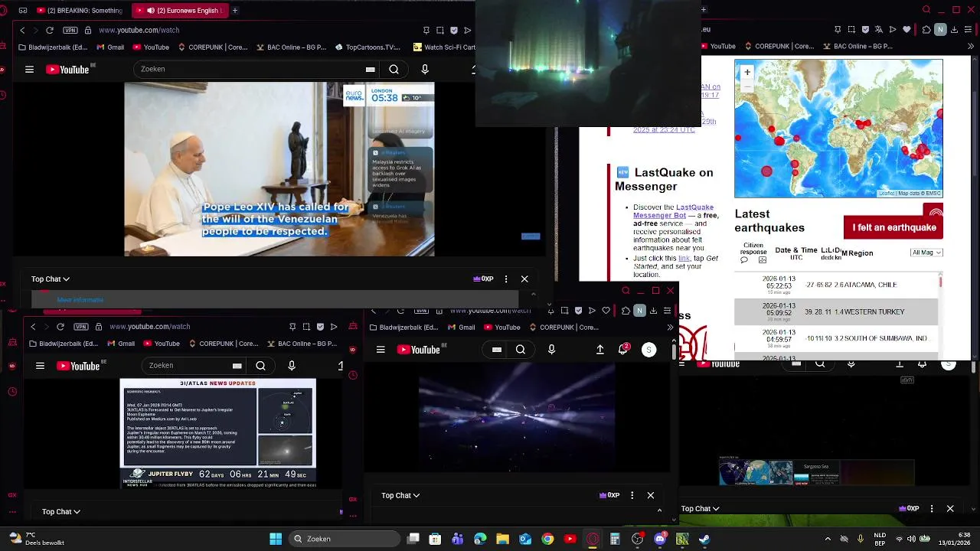Viewport: 980px width, 551px height.
Task: Click 0XP crown badge in Euronews chat
Action: click(x=483, y=279)
